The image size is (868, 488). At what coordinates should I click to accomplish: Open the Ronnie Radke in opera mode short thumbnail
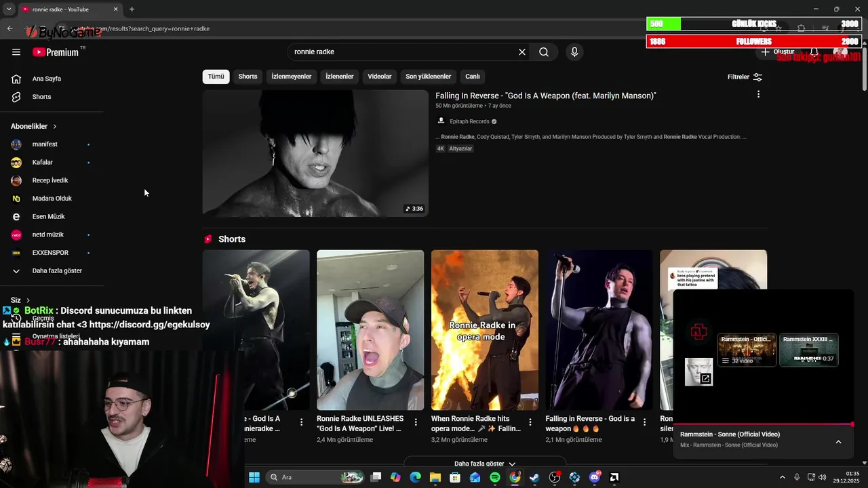coord(485,330)
